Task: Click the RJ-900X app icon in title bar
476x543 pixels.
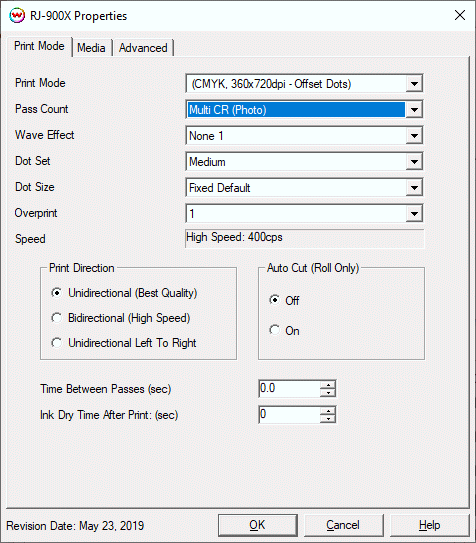Action: [x=17, y=16]
